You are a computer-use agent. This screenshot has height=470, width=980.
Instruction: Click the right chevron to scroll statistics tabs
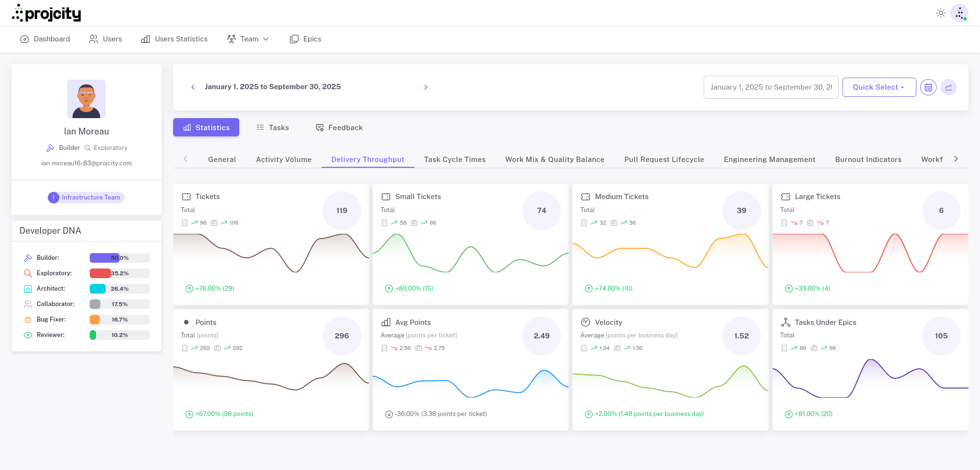tap(956, 158)
